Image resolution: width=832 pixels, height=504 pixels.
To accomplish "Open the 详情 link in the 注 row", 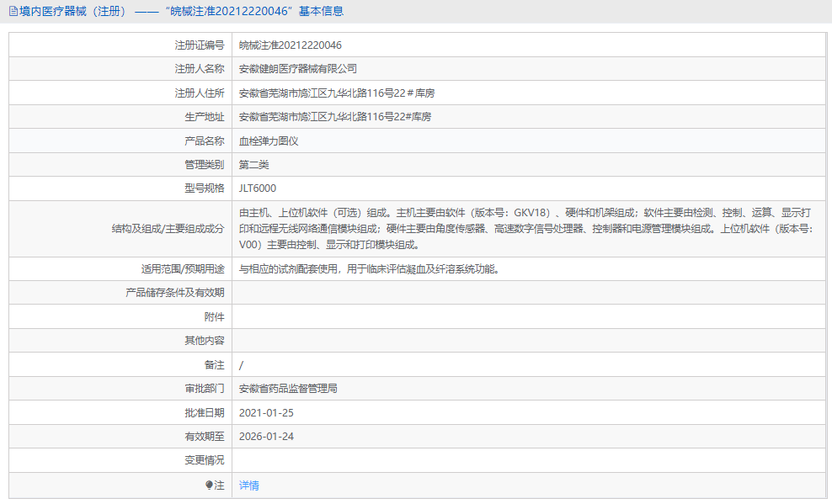I will point(249,485).
